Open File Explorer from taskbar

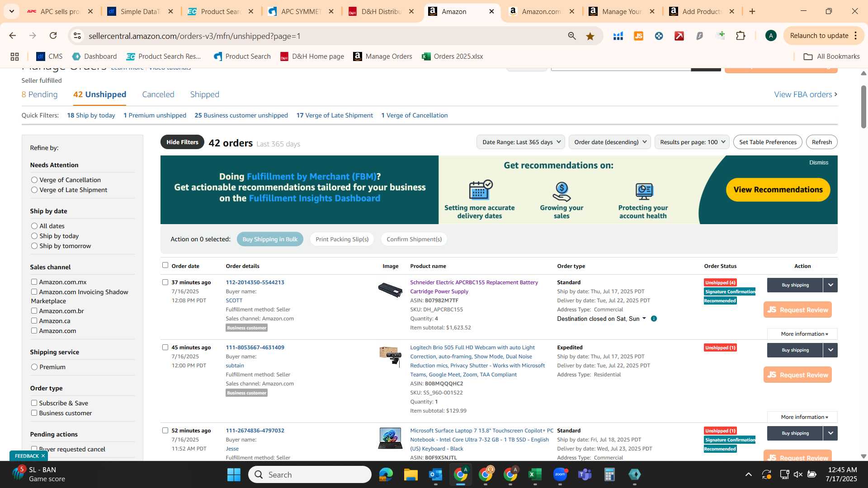tap(410, 474)
